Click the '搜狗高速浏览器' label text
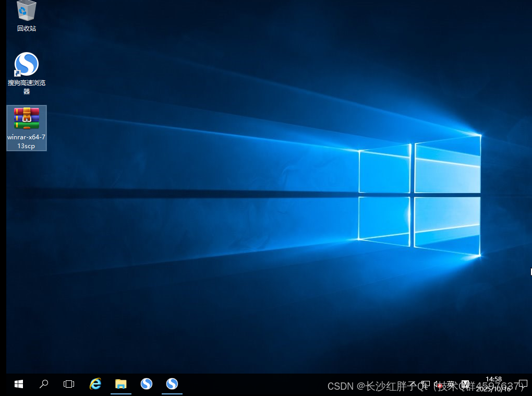532x396 pixels. coord(27,87)
